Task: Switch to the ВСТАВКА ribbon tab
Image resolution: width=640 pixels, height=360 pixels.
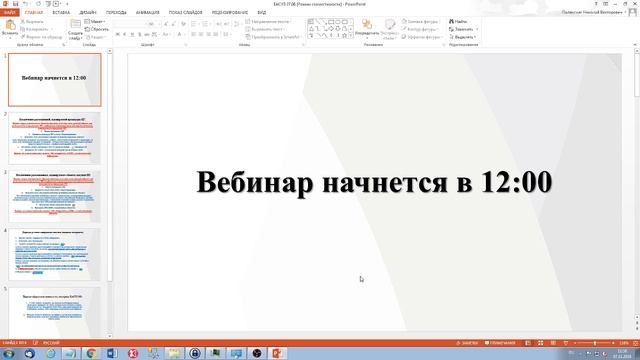Action: click(x=61, y=13)
